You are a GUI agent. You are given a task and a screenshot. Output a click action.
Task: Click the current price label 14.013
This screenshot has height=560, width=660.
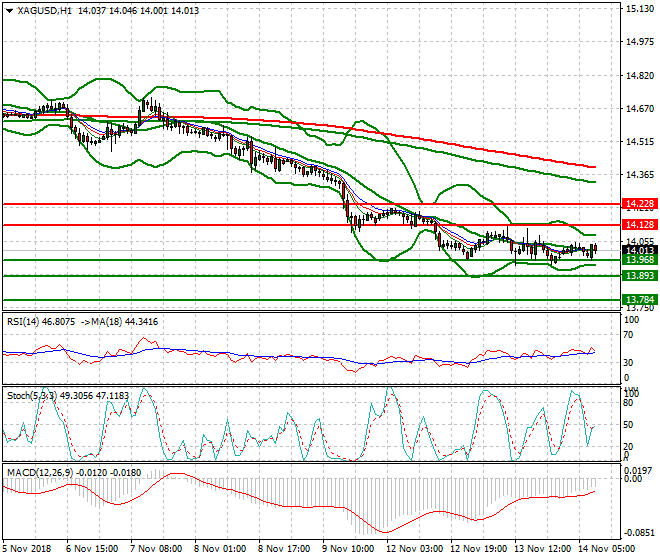click(x=638, y=250)
